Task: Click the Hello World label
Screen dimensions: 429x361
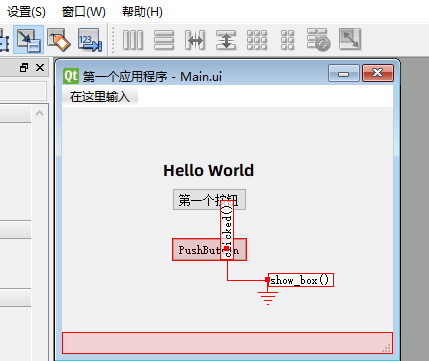Action: click(x=209, y=170)
